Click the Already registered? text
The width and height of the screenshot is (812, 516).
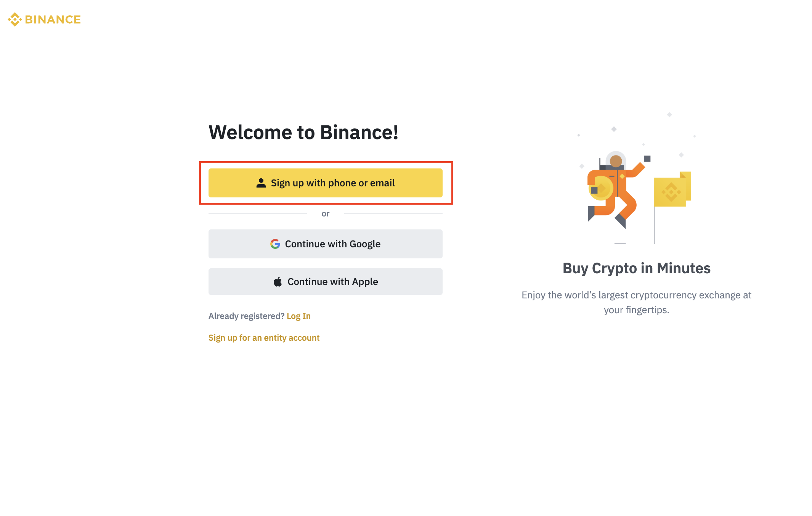coord(246,316)
